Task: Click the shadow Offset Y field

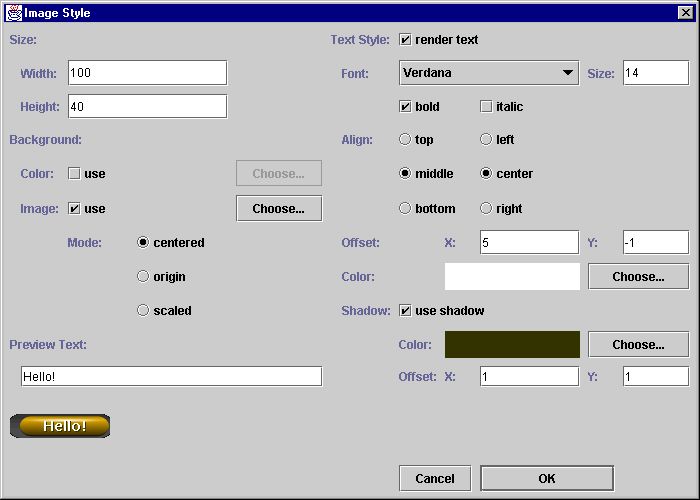Action: coord(656,376)
